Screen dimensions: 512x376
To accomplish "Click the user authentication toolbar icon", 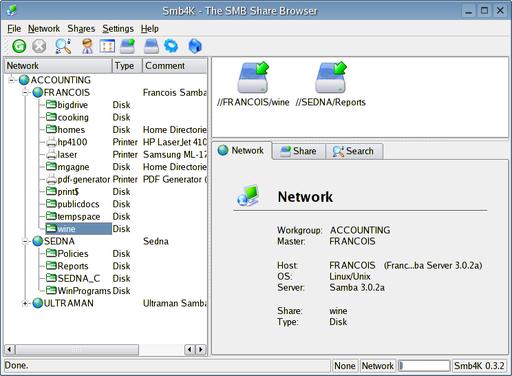I will pos(87,46).
